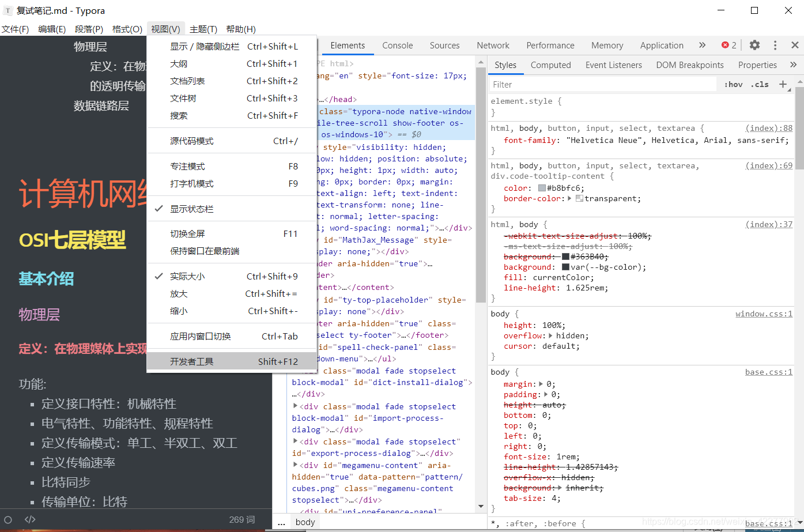The image size is (804, 532).
Task: Toggle source code mode icon in status bar
Action: (x=30, y=519)
